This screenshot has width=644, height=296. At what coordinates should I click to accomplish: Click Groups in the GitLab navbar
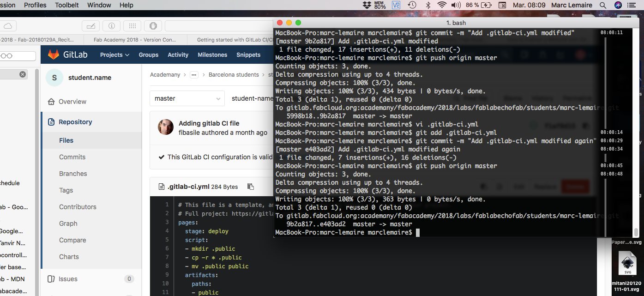pos(149,54)
